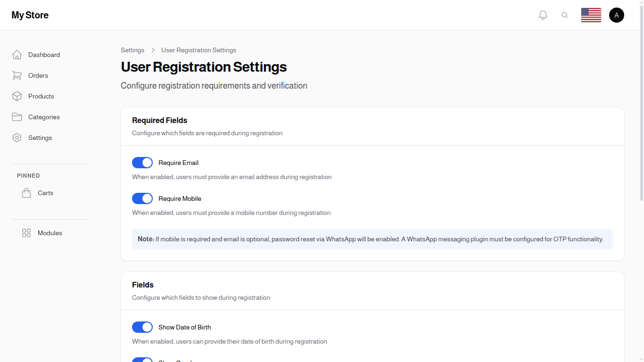
Task: Select the Modules grid icon
Action: (26, 232)
